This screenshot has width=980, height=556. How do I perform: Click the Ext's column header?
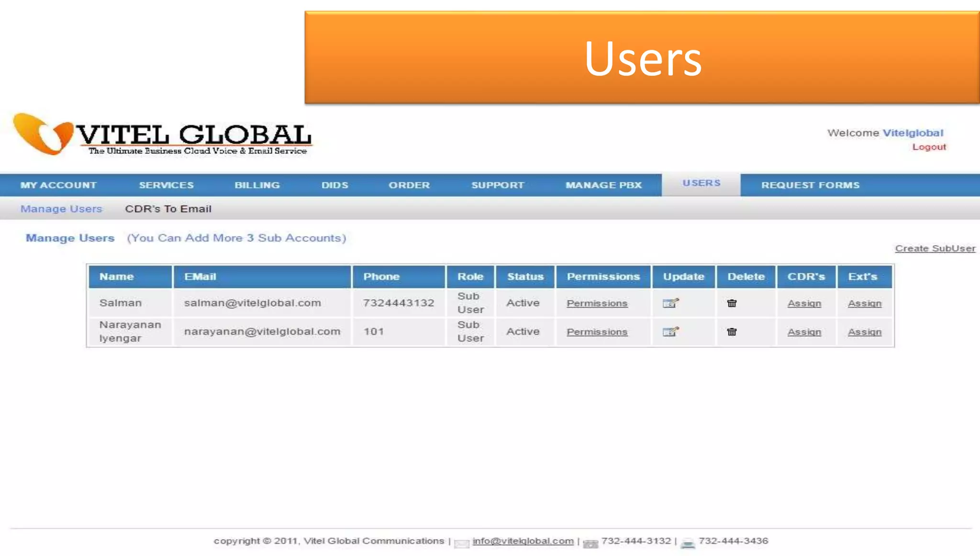click(864, 276)
